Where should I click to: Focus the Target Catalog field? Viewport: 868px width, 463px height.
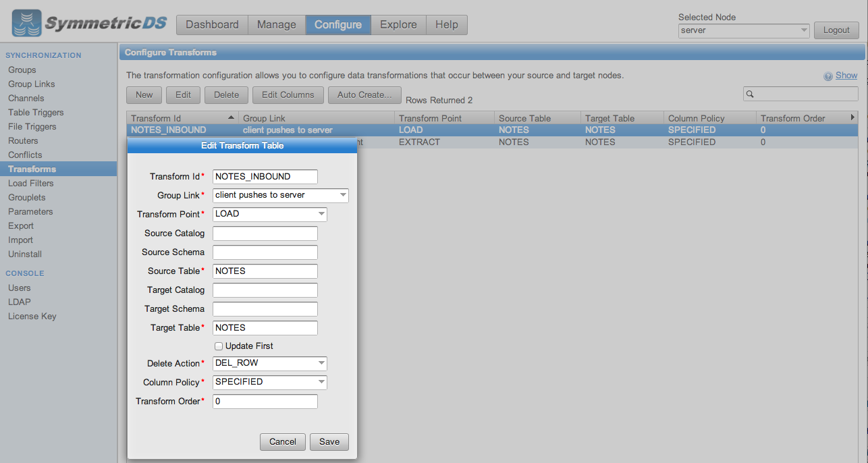click(265, 290)
